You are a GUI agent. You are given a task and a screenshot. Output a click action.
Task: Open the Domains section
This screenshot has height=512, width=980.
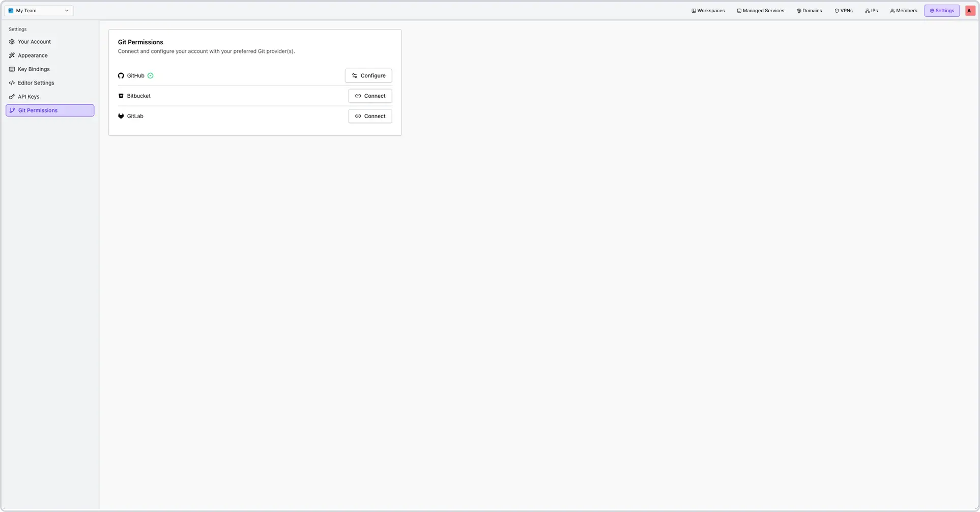(x=809, y=10)
